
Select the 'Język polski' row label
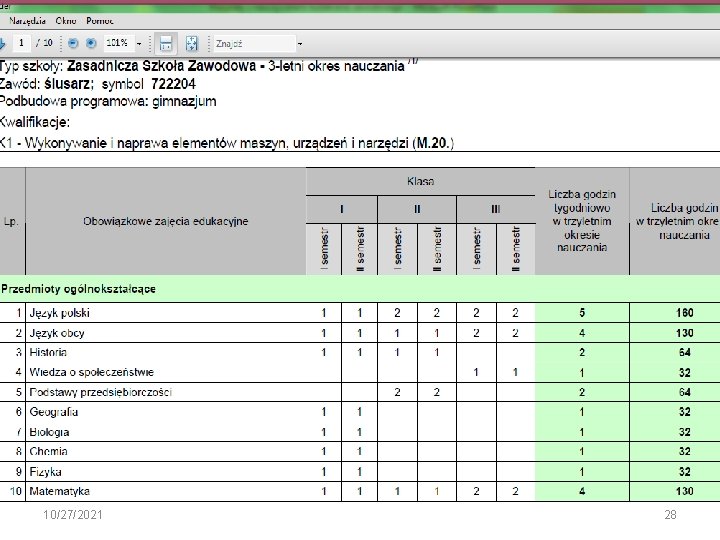pos(59,313)
